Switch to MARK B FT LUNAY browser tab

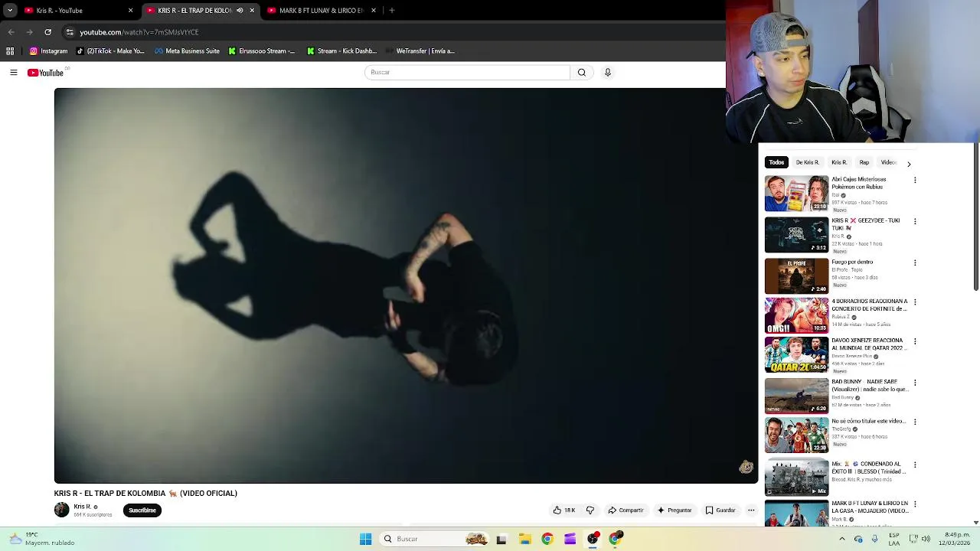(321, 11)
